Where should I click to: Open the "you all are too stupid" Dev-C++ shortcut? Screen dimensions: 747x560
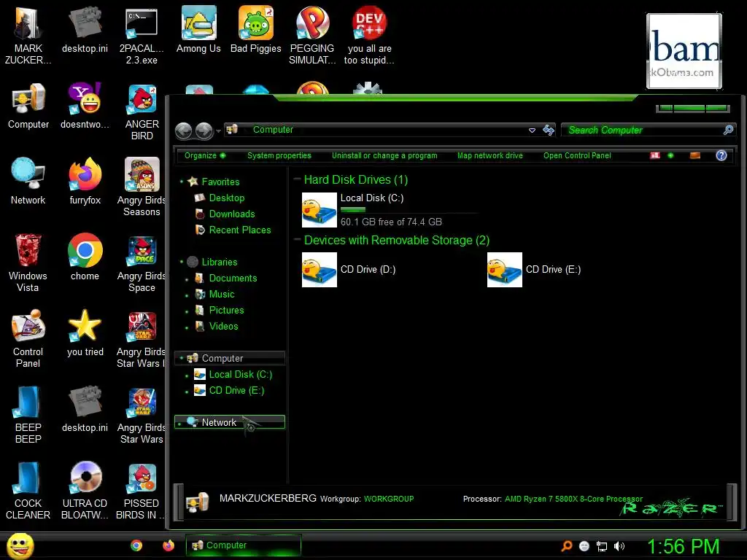(x=369, y=36)
